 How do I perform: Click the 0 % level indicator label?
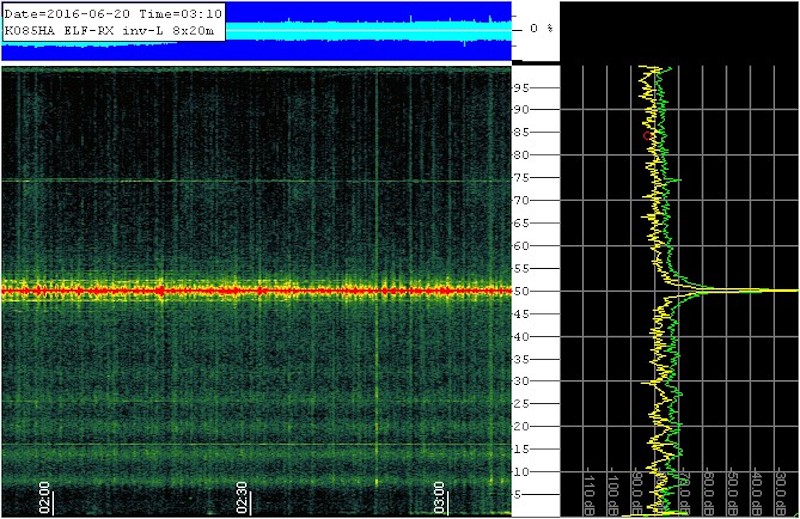(x=541, y=29)
